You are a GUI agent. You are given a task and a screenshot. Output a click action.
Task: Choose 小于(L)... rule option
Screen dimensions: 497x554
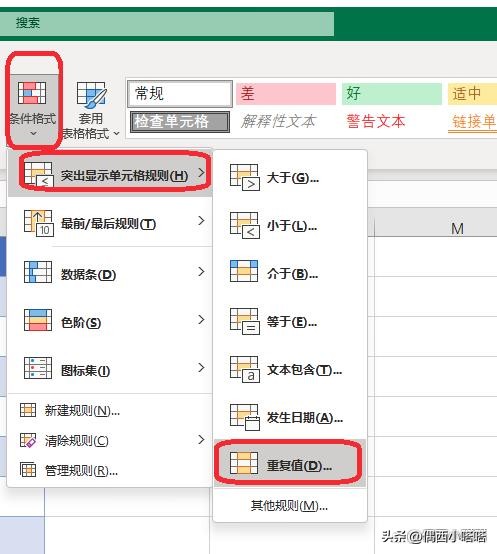[x=290, y=225]
